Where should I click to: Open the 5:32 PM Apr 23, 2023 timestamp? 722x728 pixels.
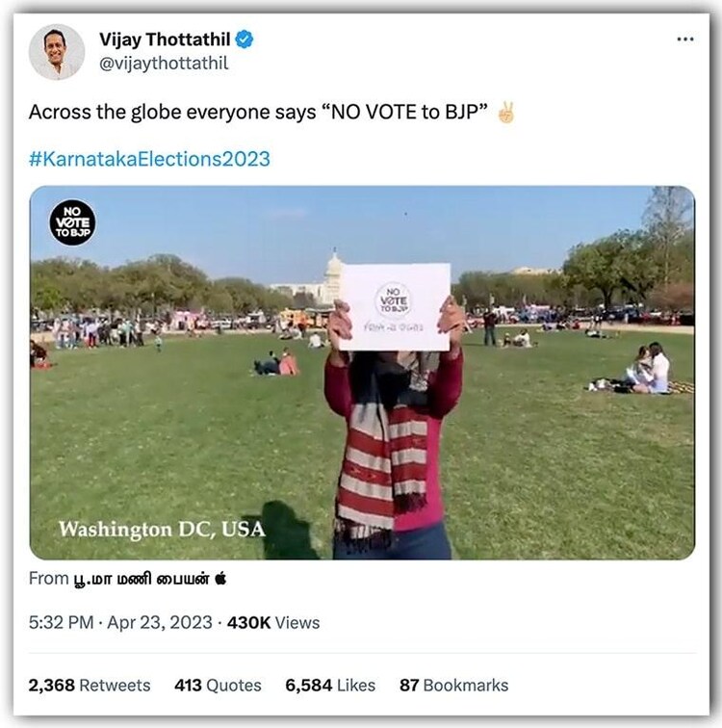[x=120, y=622]
